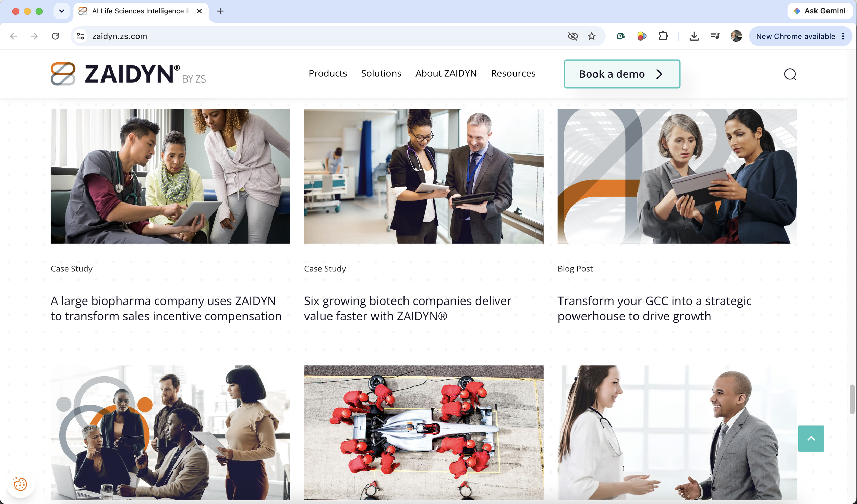This screenshot has height=504, width=857.
Task: Open the Solutions menu
Action: click(x=381, y=73)
